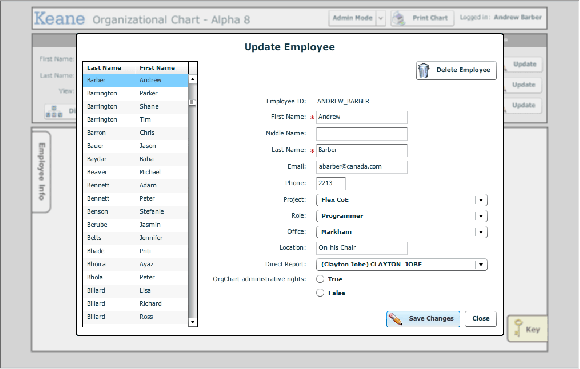Select the Billard Lisa row
This screenshot has width=580, height=369.
[x=136, y=291]
